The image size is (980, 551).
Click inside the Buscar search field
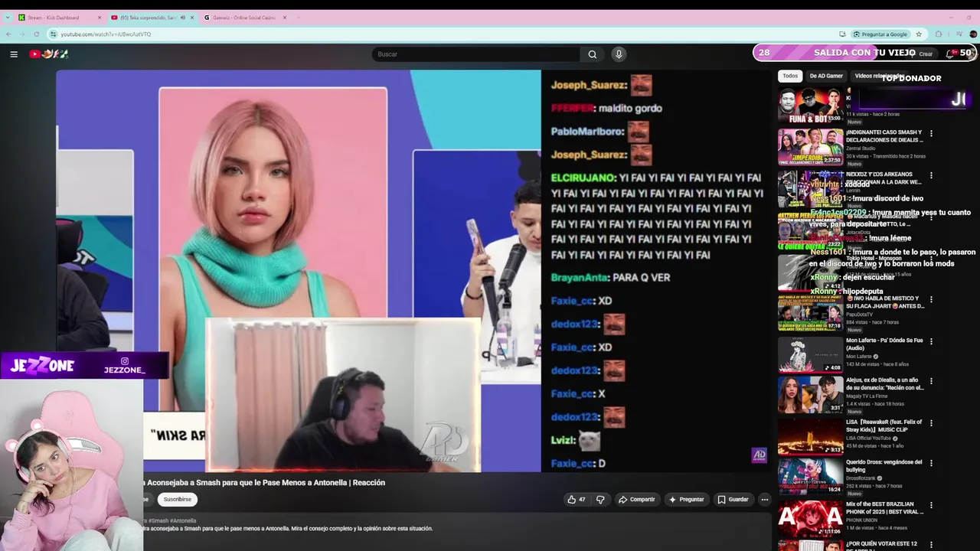tap(475, 54)
